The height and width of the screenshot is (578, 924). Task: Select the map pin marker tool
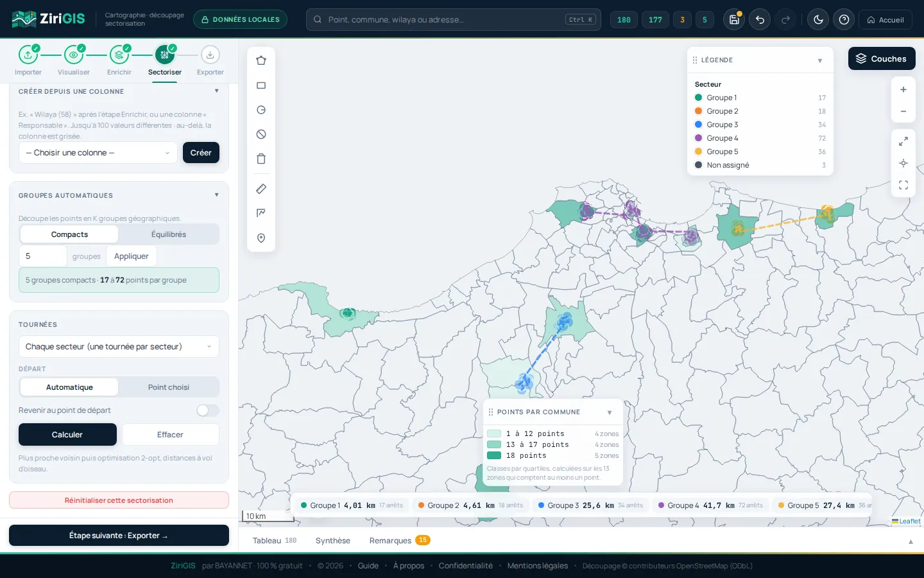coord(261,238)
